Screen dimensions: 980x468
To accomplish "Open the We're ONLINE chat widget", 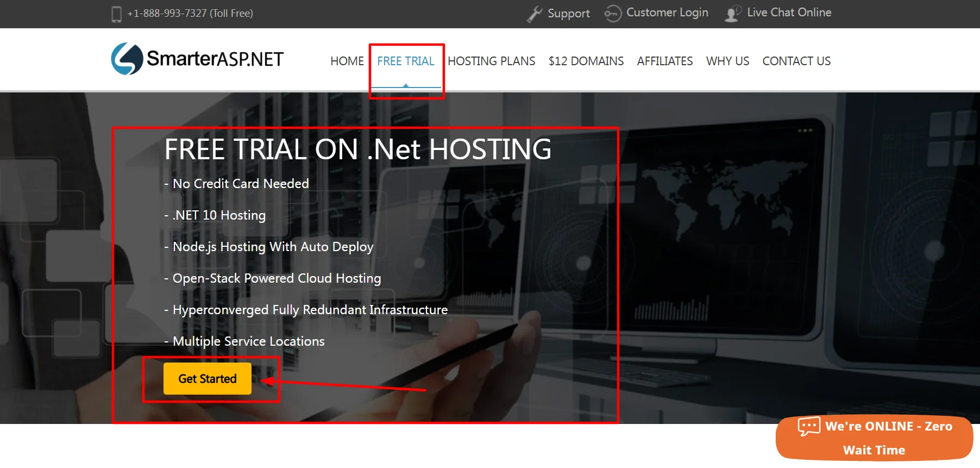I will click(x=875, y=438).
